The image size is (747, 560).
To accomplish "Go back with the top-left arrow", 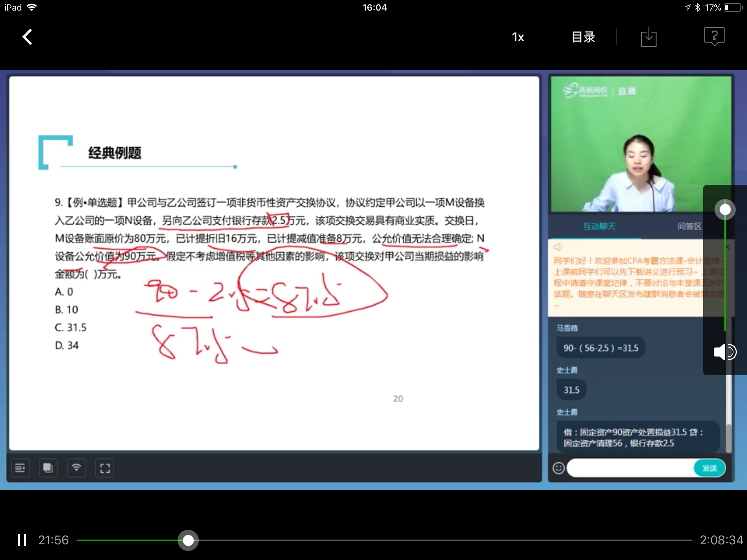I will (x=26, y=36).
